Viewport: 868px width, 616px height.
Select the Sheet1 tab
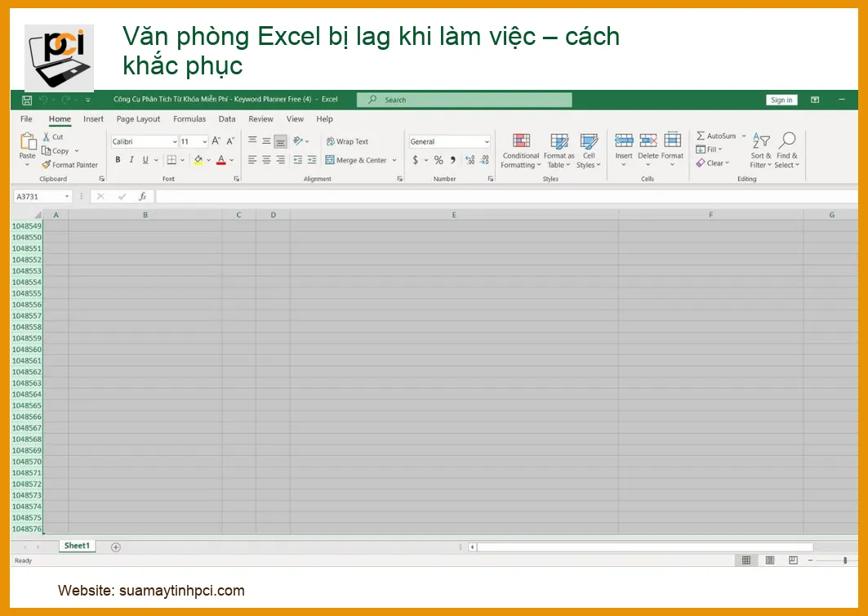(x=77, y=546)
